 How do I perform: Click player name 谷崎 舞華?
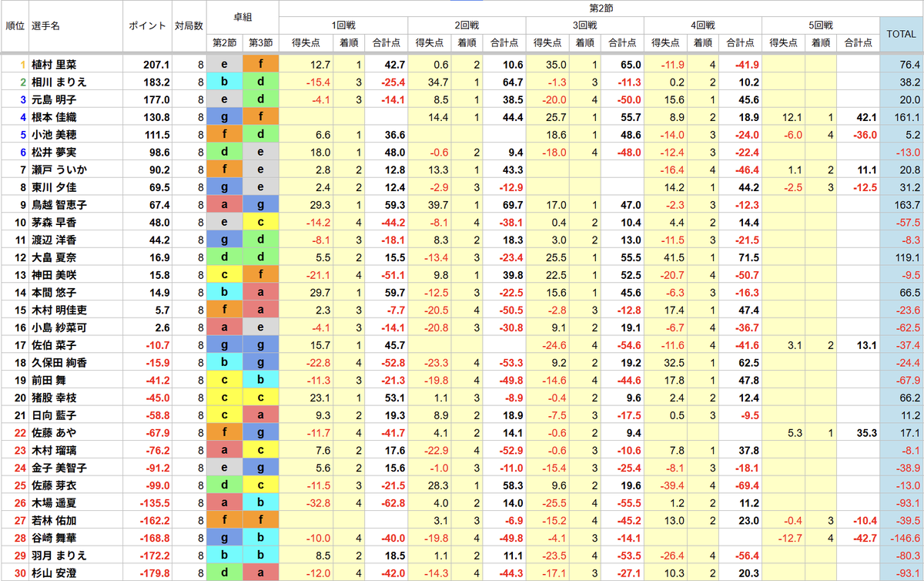point(54,539)
